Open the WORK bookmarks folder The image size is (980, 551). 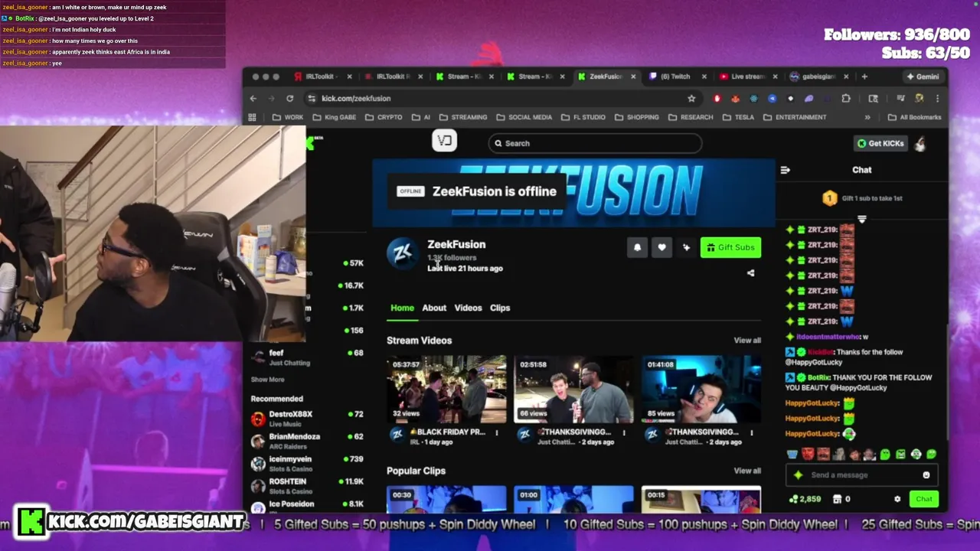(288, 117)
